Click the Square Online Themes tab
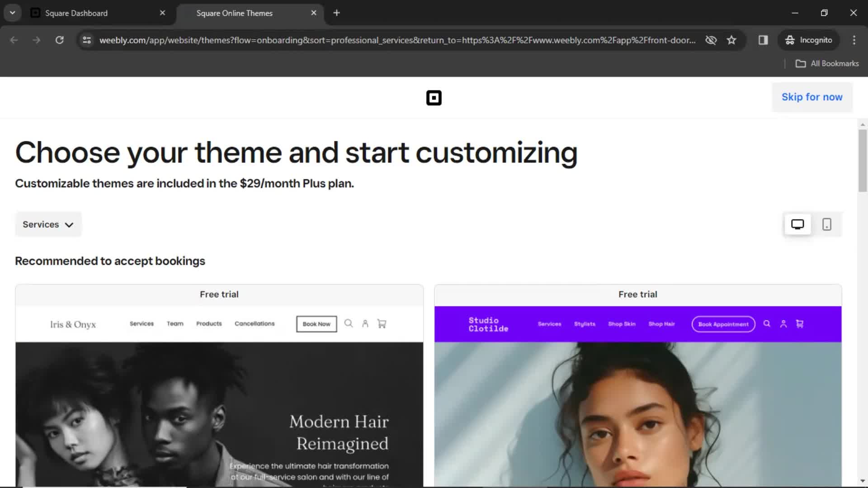The width and height of the screenshot is (868, 488). tap(234, 13)
